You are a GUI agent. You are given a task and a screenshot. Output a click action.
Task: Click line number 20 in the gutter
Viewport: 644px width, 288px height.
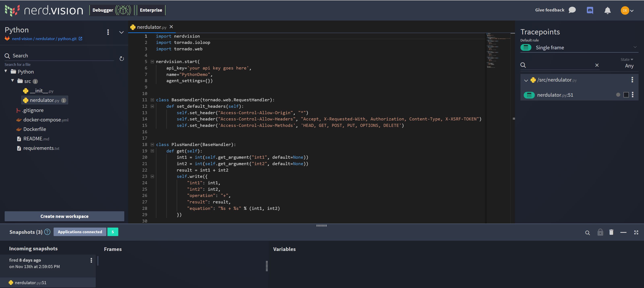(145, 157)
